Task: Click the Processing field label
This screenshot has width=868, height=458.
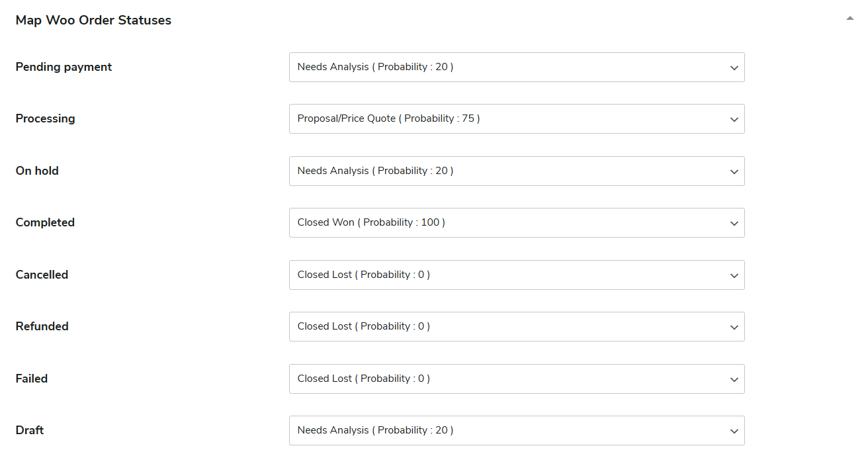Action: click(45, 119)
